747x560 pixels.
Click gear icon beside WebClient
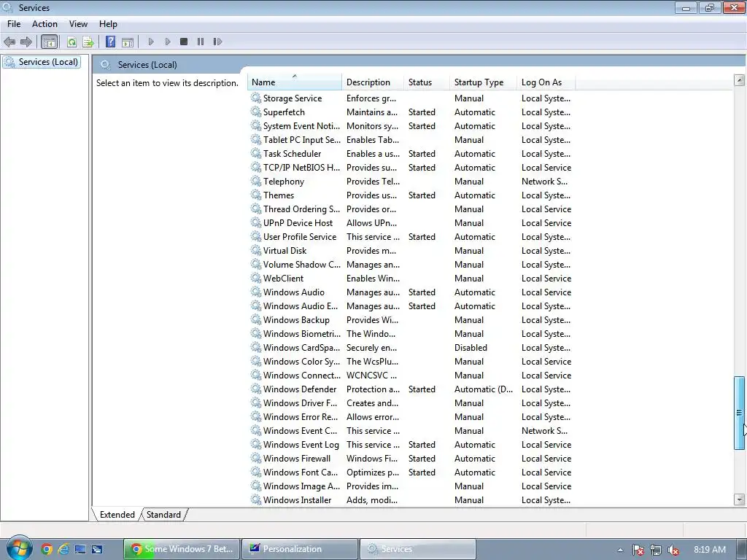256,279
